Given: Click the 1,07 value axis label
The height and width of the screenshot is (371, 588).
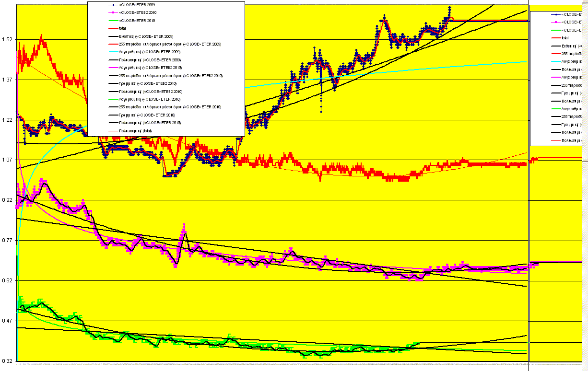Looking at the screenshot, I should 7,160.
